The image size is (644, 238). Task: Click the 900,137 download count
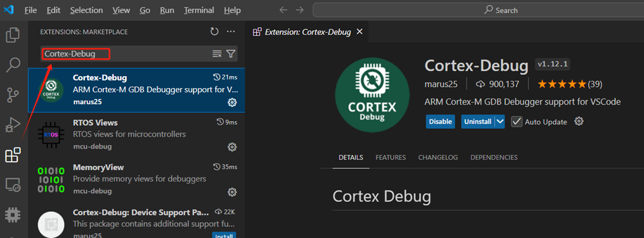(498, 84)
